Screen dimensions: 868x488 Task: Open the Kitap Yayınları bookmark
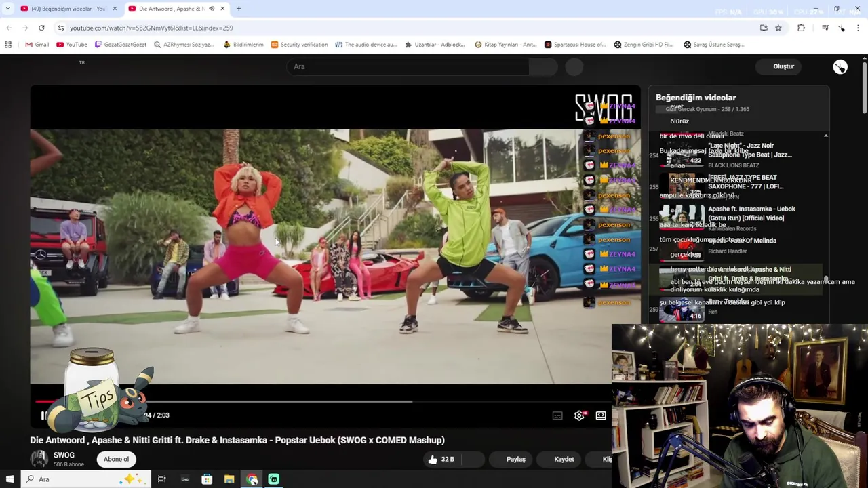(x=506, y=45)
